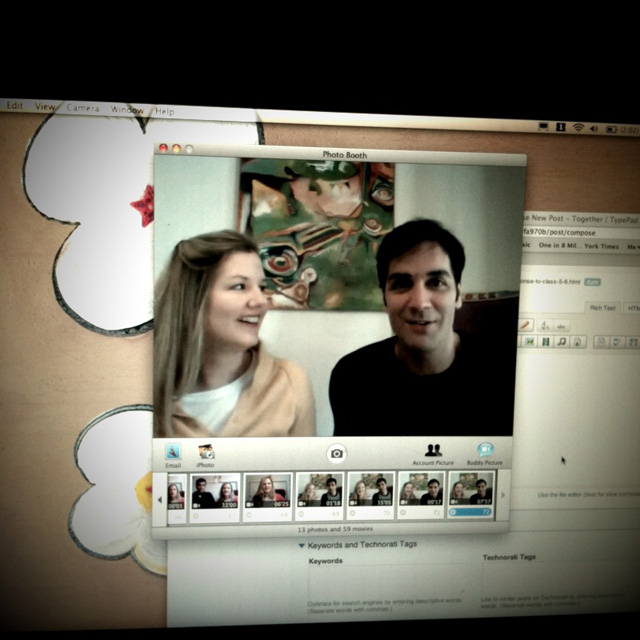Click the spell check icon in editor
The height and width of the screenshot is (640, 640).
[x=617, y=342]
